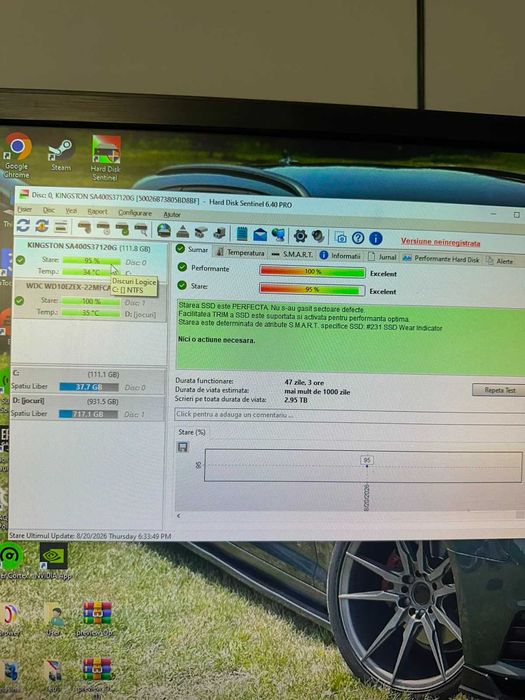Click the '2.95 TB' lifetime writes value

click(296, 400)
